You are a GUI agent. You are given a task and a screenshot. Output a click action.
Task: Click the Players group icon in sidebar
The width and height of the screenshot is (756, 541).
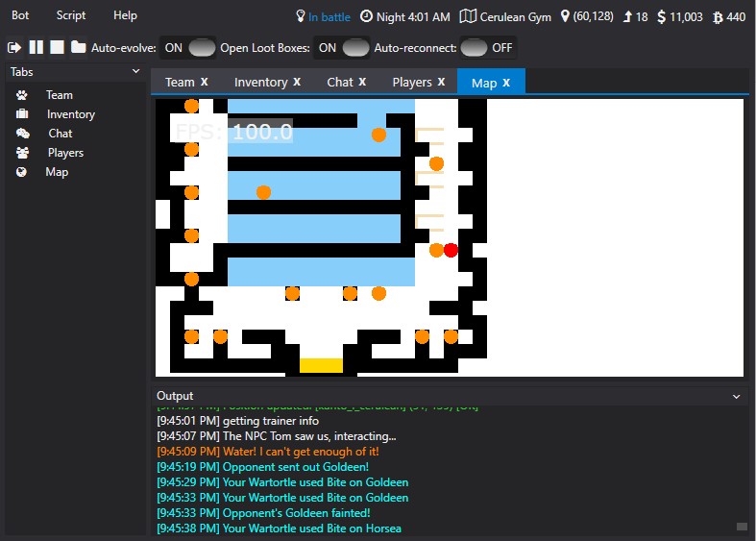(x=22, y=153)
